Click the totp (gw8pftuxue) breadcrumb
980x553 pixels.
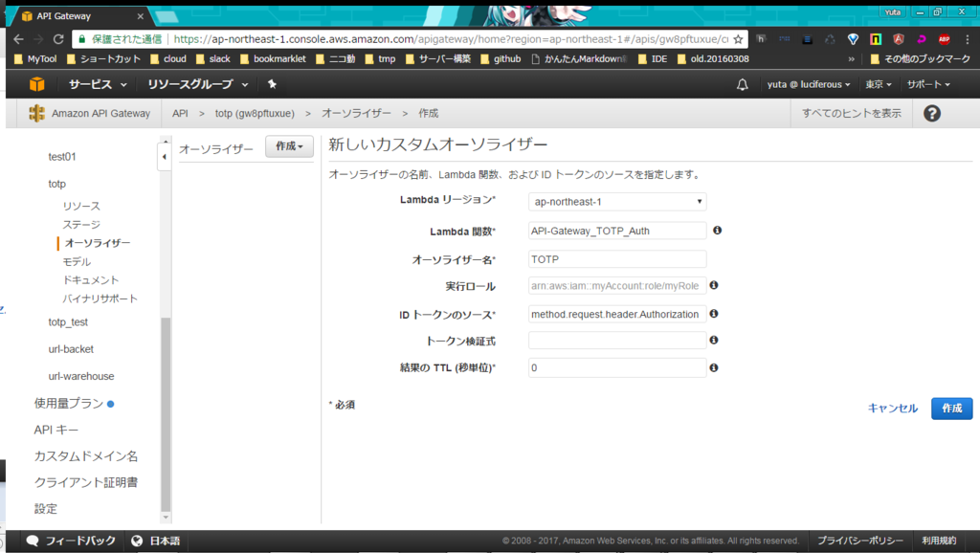click(255, 113)
